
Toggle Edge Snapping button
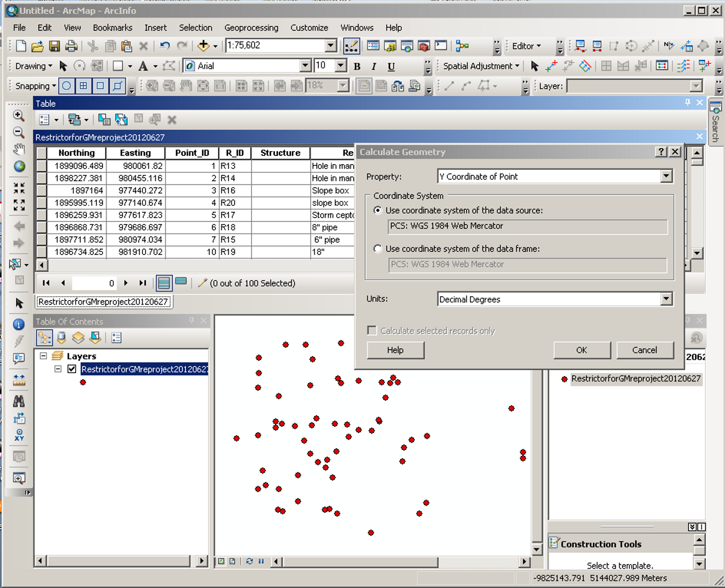coord(118,86)
